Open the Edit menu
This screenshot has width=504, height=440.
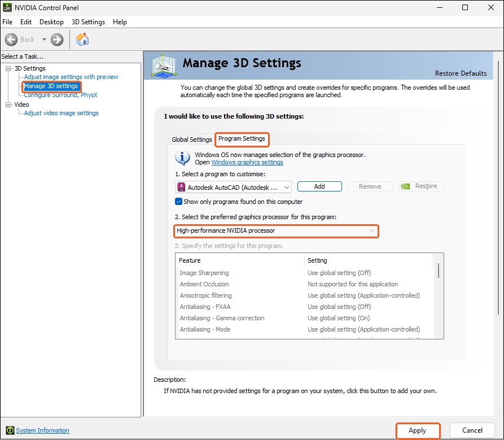(26, 22)
